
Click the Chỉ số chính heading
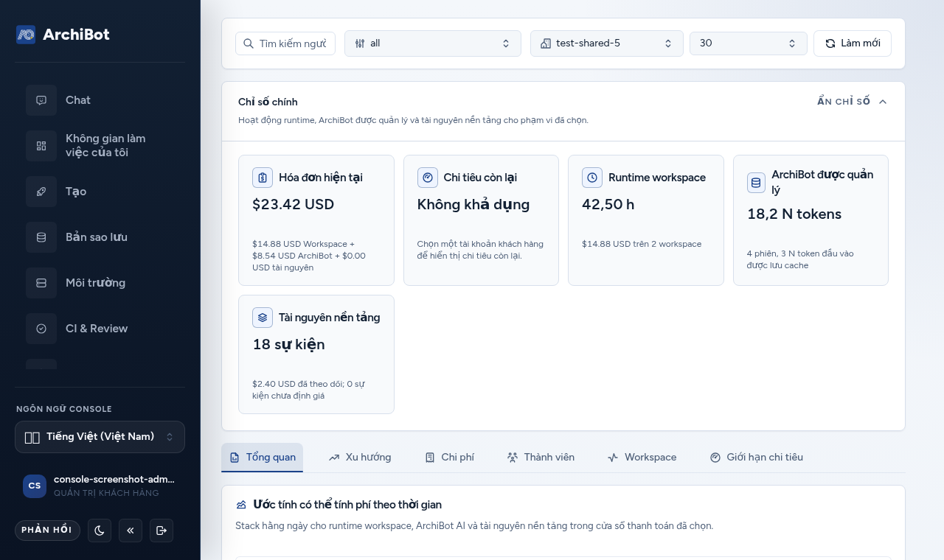tap(268, 102)
